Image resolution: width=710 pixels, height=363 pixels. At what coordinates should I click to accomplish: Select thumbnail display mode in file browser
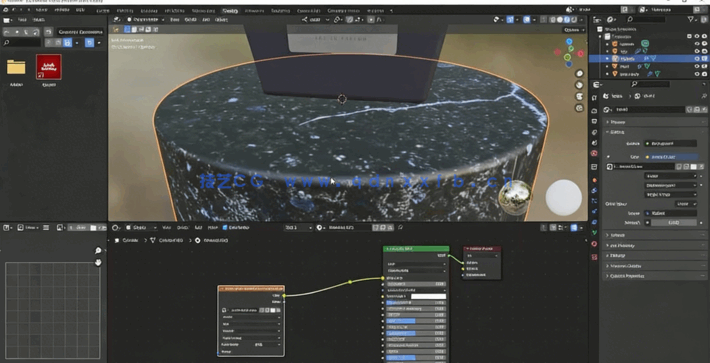[67, 43]
